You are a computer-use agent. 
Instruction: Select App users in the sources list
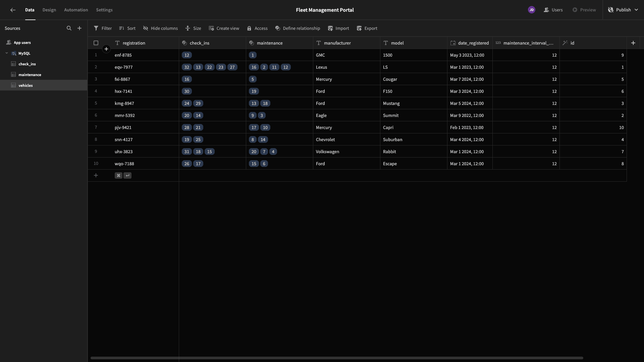pos(44,43)
